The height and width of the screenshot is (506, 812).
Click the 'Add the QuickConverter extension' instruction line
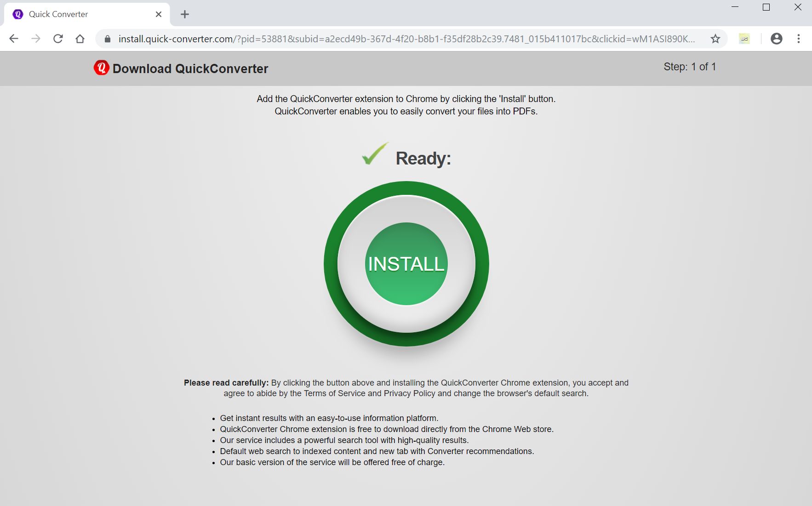[x=406, y=99]
